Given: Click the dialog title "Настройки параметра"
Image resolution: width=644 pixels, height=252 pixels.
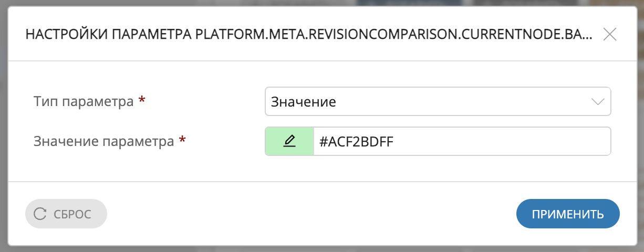Looking at the screenshot, I should 109,35.
